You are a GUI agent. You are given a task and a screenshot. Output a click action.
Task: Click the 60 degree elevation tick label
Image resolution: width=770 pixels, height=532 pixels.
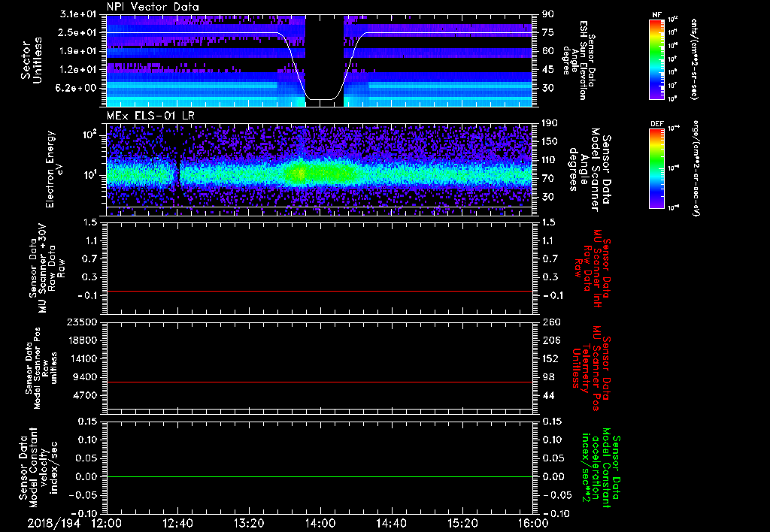coord(548,51)
